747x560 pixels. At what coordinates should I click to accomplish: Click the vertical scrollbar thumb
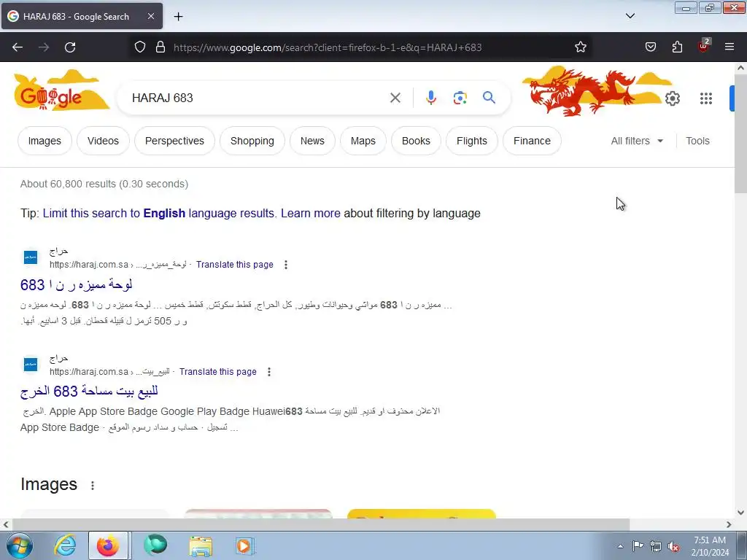click(740, 133)
